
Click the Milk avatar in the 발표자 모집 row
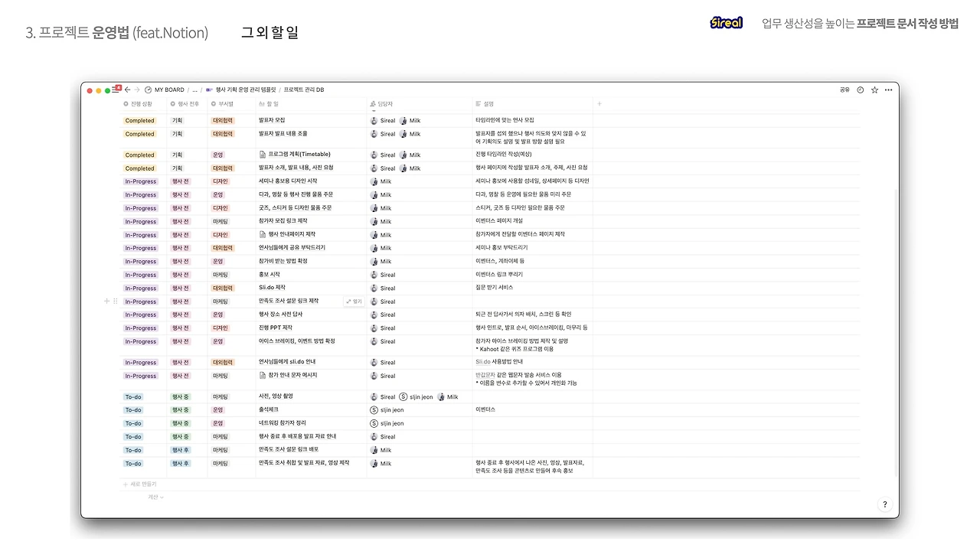[403, 121]
